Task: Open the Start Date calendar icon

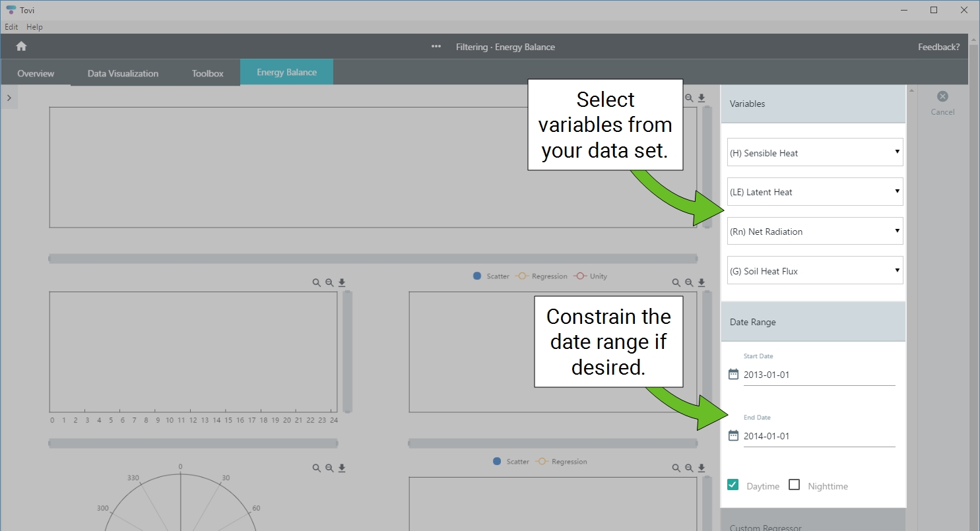Action: (733, 375)
